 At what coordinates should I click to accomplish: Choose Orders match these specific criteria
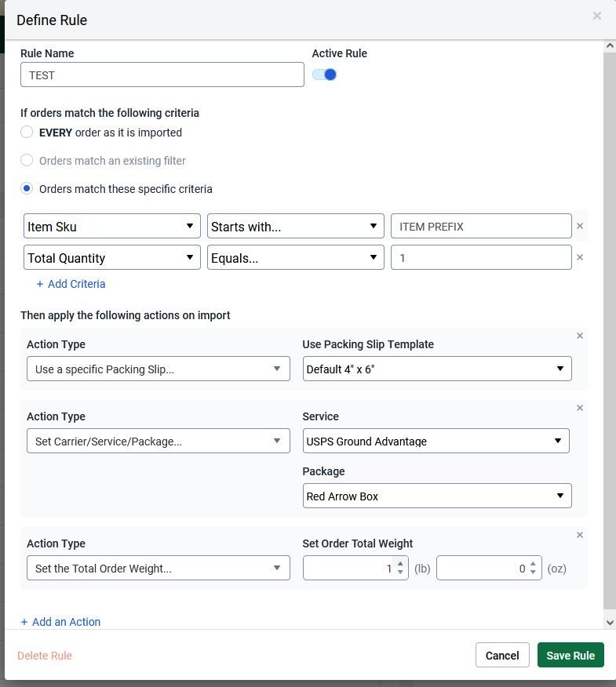[x=27, y=189]
